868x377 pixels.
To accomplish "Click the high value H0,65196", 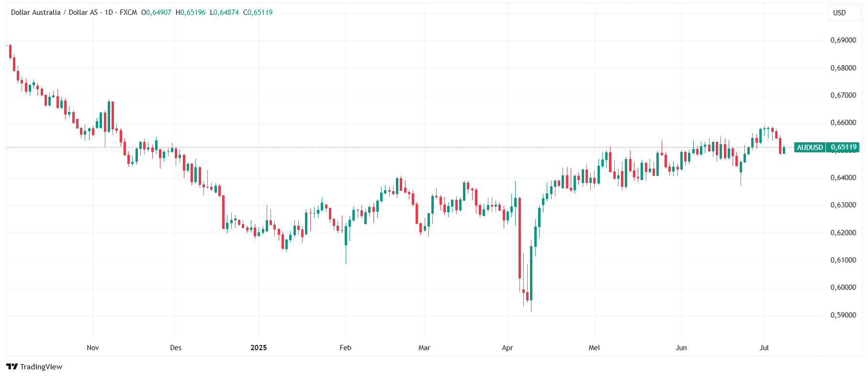I will (x=191, y=12).
